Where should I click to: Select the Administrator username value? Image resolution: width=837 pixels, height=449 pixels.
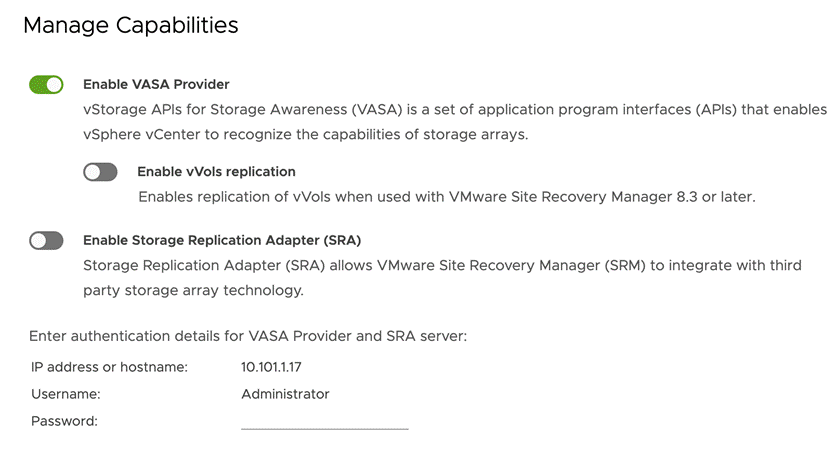285,394
